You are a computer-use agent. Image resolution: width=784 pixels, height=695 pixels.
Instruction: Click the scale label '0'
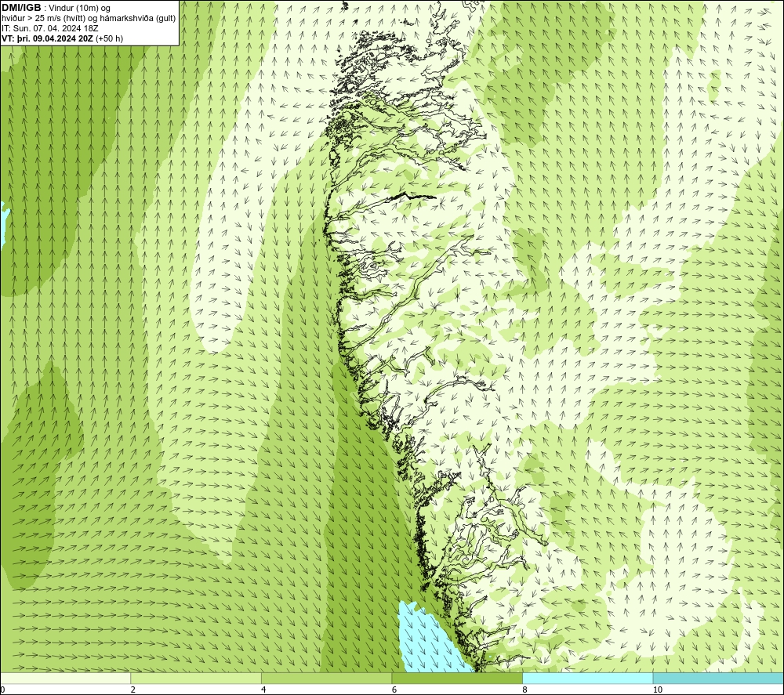click(x=3, y=690)
